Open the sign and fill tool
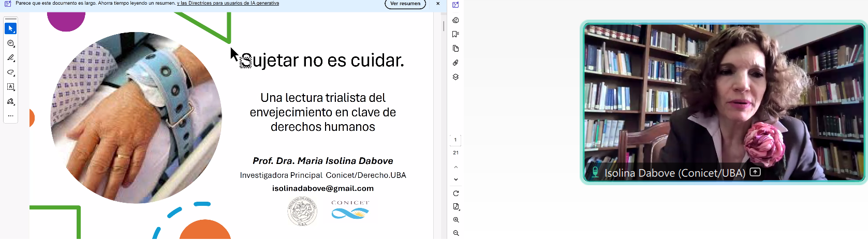The image size is (868, 241). [x=10, y=101]
